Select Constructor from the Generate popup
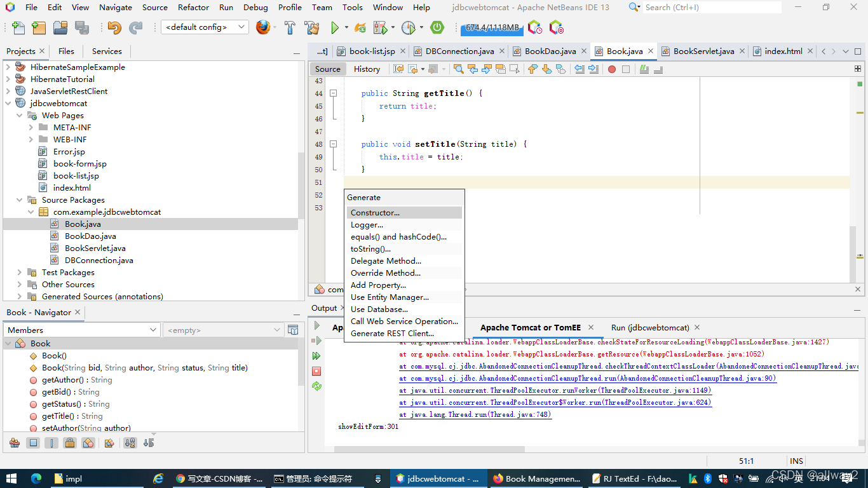Viewport: 868px width, 488px height. tap(376, 212)
